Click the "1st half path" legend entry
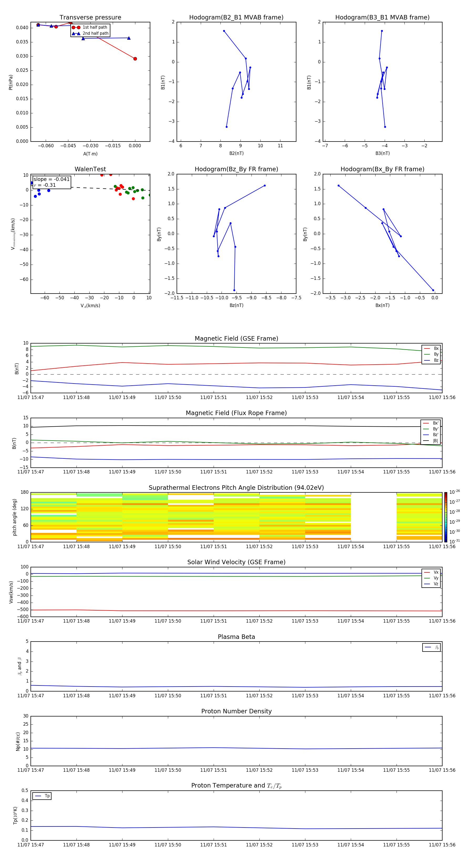This screenshot has height=868, width=473. (x=90, y=27)
